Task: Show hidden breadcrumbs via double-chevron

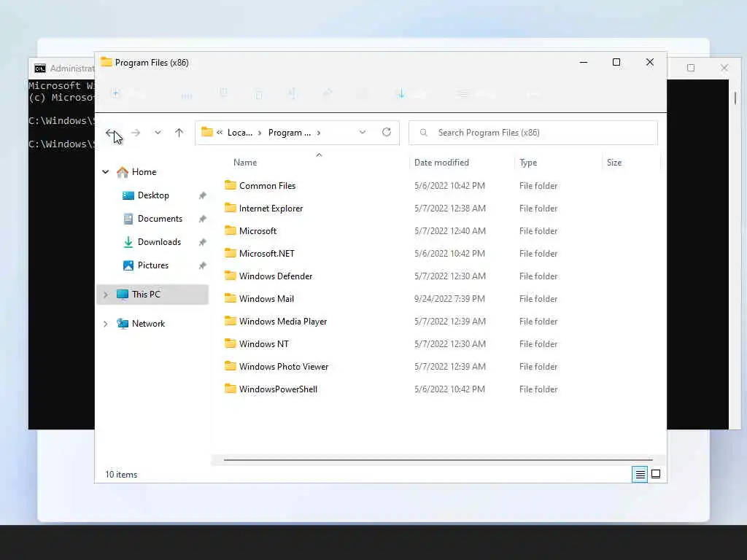Action: point(220,133)
